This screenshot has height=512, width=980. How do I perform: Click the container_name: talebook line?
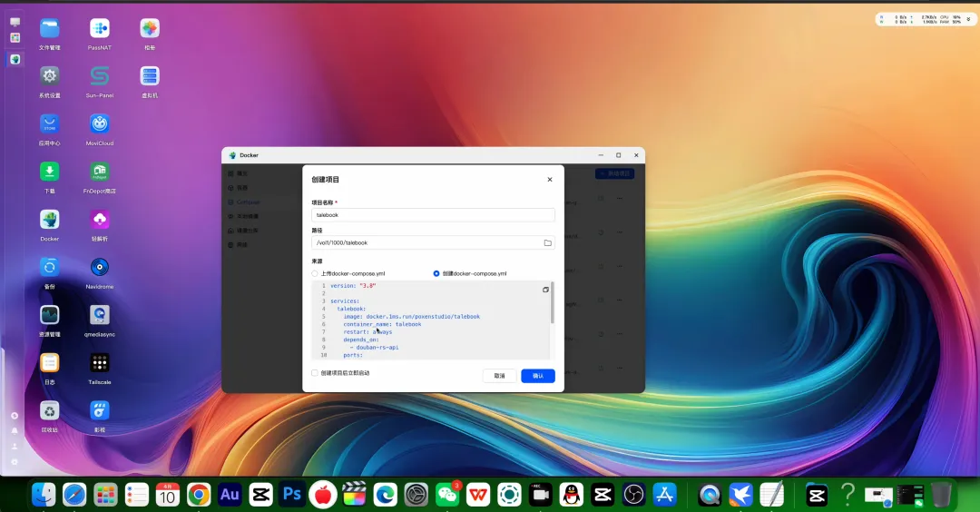[x=382, y=324]
